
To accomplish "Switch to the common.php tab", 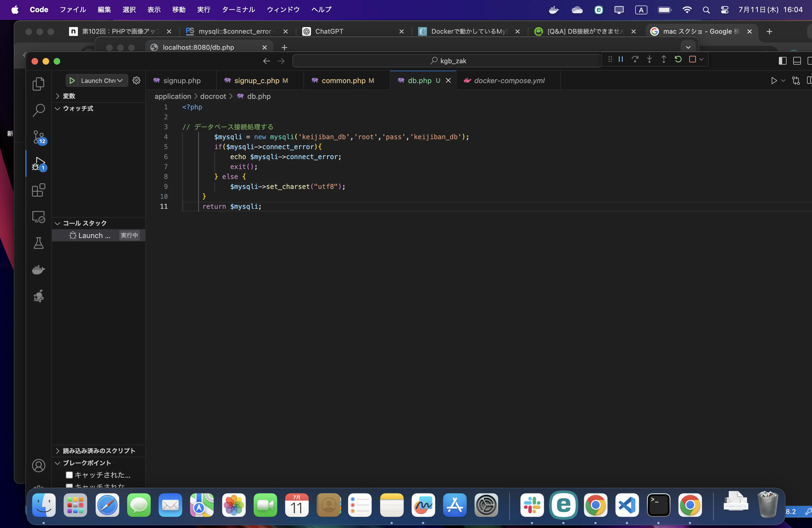I will click(343, 80).
